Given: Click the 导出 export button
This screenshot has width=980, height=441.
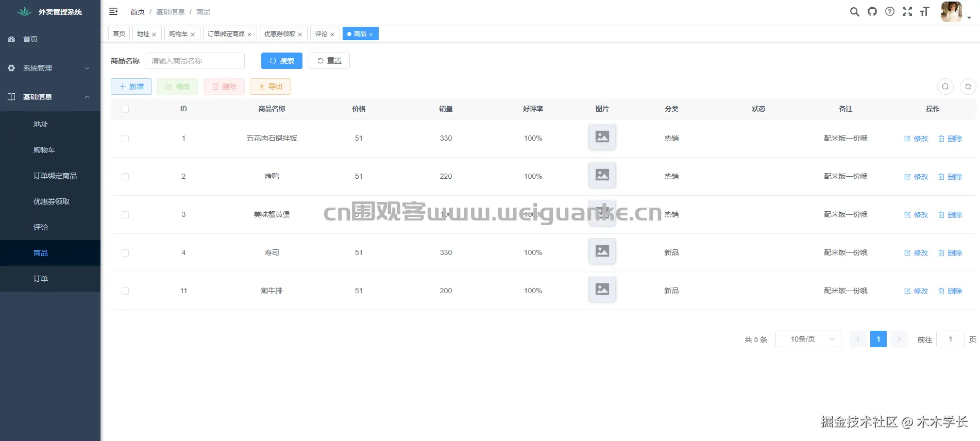Looking at the screenshot, I should click(x=271, y=87).
